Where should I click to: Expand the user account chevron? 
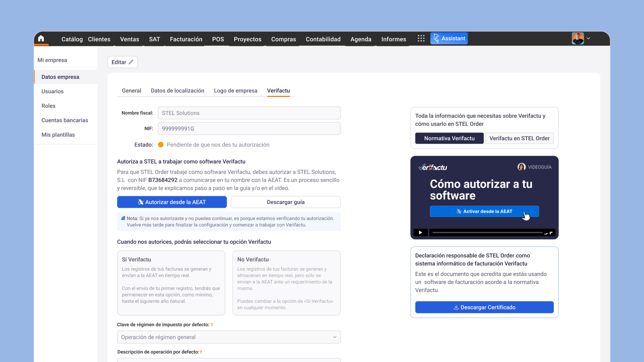(x=588, y=38)
